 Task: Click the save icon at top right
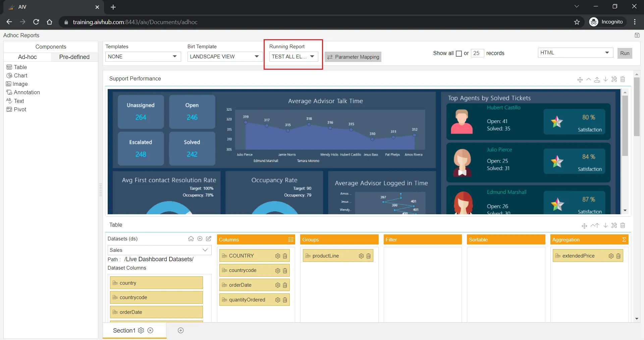pos(637,35)
